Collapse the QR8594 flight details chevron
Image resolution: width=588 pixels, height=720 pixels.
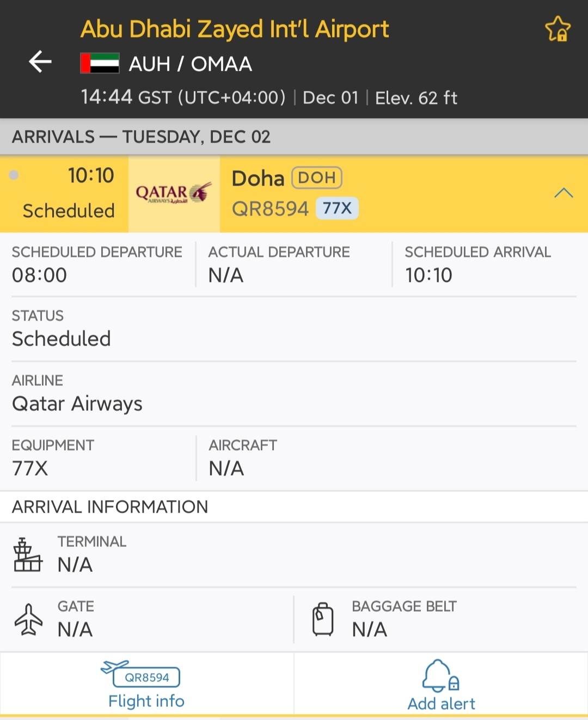[563, 193]
